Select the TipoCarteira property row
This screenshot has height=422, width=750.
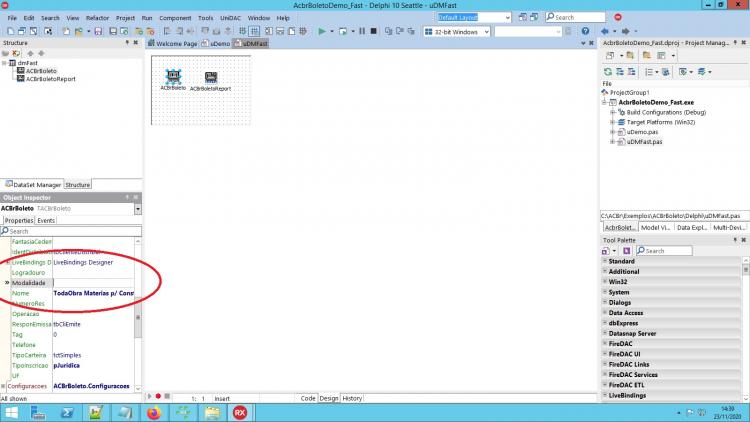pos(72,355)
